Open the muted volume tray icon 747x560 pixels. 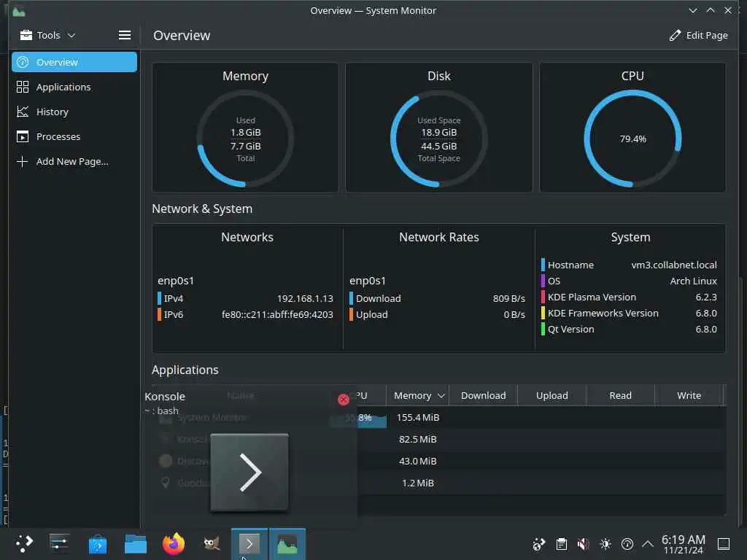click(583, 544)
